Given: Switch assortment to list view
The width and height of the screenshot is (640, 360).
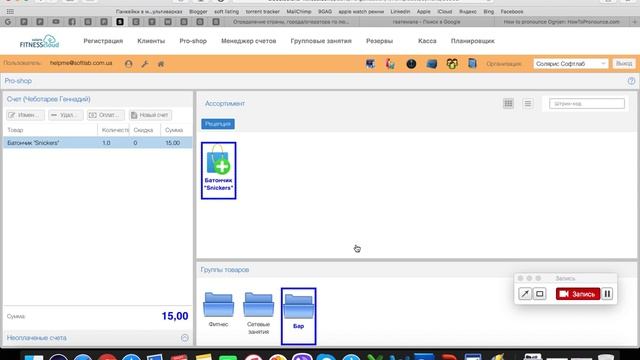Looking at the screenshot, I should tap(528, 104).
